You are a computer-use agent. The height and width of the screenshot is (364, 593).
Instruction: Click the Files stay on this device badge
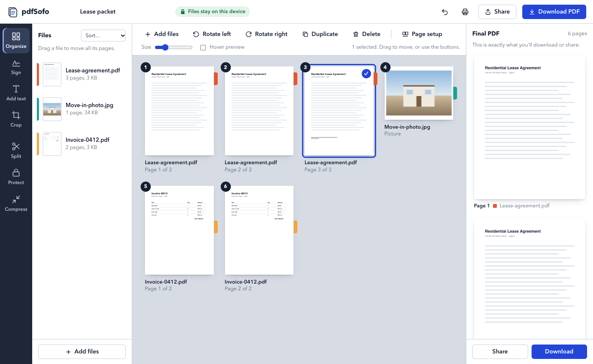coord(213,12)
